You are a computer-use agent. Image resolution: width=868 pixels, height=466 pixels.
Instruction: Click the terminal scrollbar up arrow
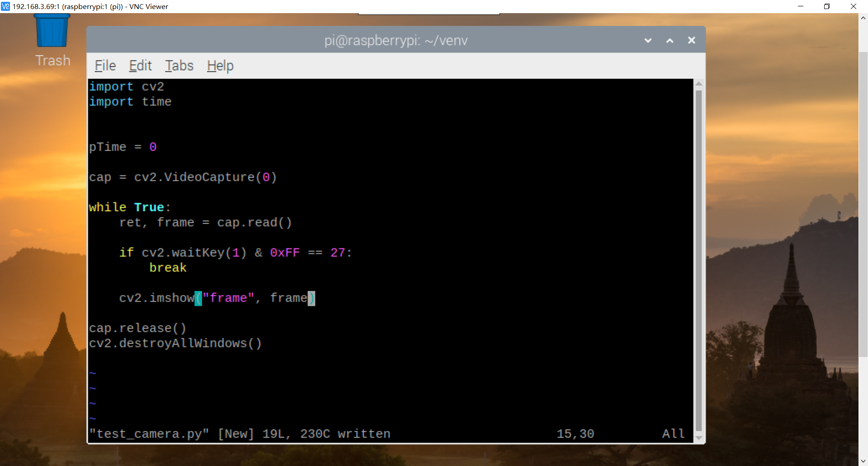pyautogui.click(x=699, y=83)
